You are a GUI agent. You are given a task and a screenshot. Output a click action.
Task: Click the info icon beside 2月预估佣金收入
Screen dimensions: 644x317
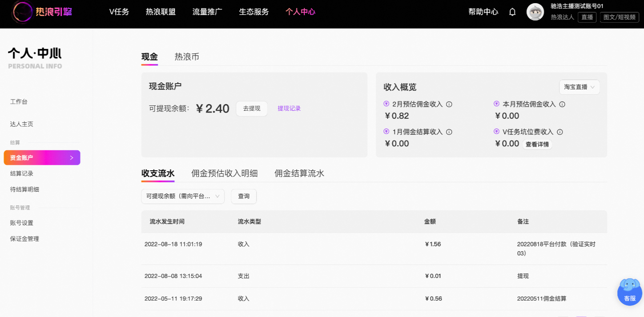point(449,104)
